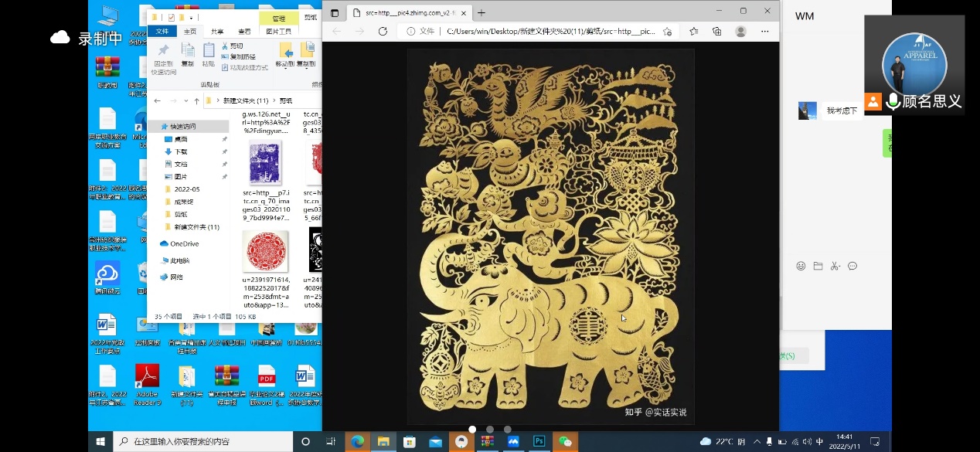Click the Explorer up-one-level arrow
The width and height of the screenshot is (980, 452).
point(197,101)
